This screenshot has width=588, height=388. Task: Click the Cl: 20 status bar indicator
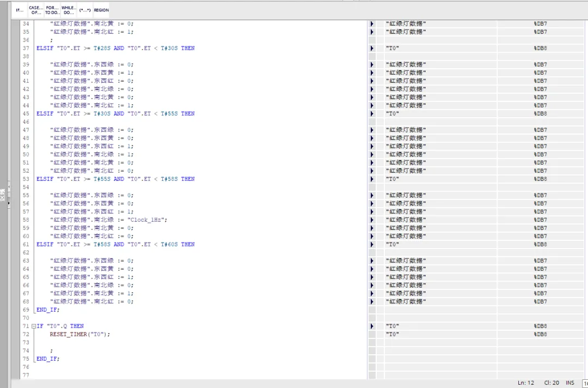551,383
